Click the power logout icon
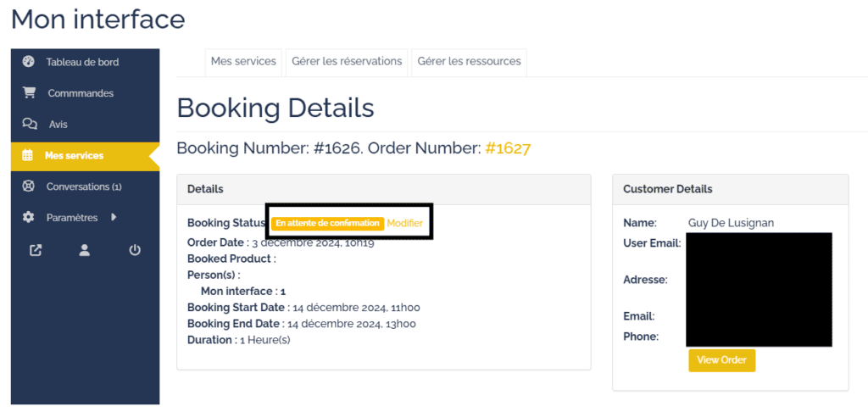The width and height of the screenshot is (868, 412). (134, 250)
